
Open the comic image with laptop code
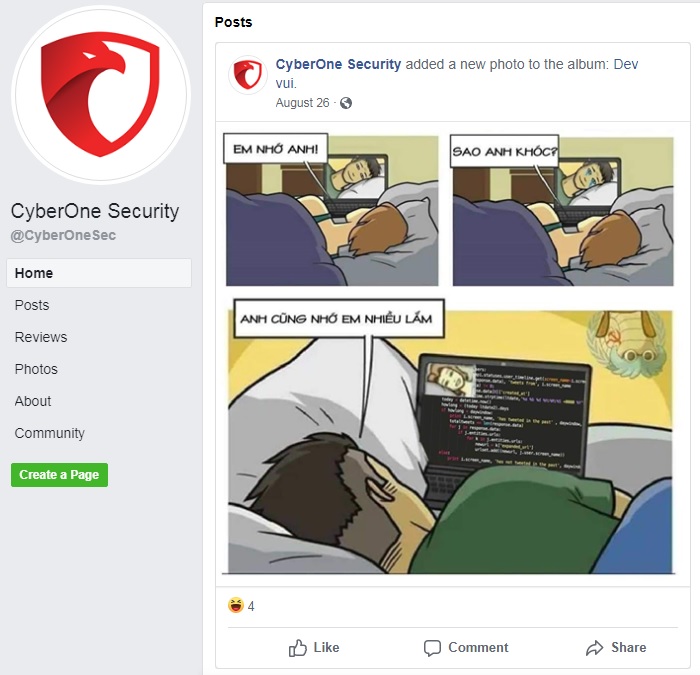pos(450,354)
